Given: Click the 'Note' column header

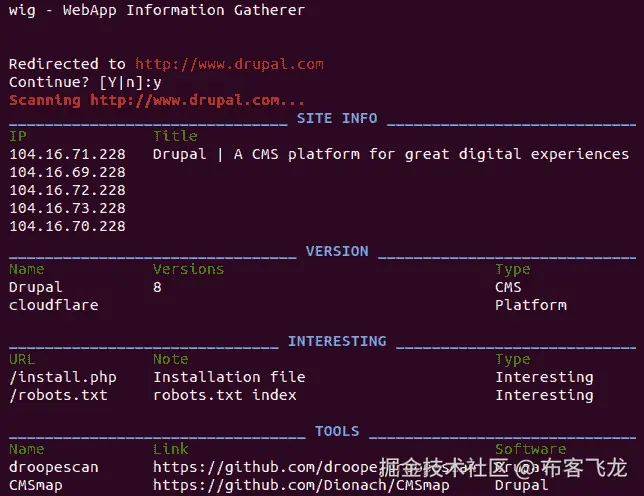Looking at the screenshot, I should (x=171, y=359).
